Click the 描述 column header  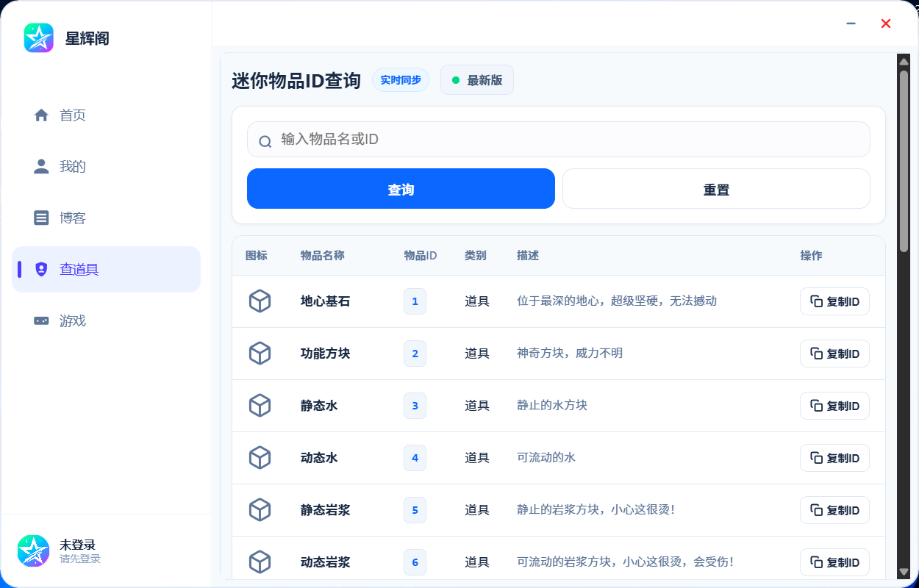(x=528, y=256)
